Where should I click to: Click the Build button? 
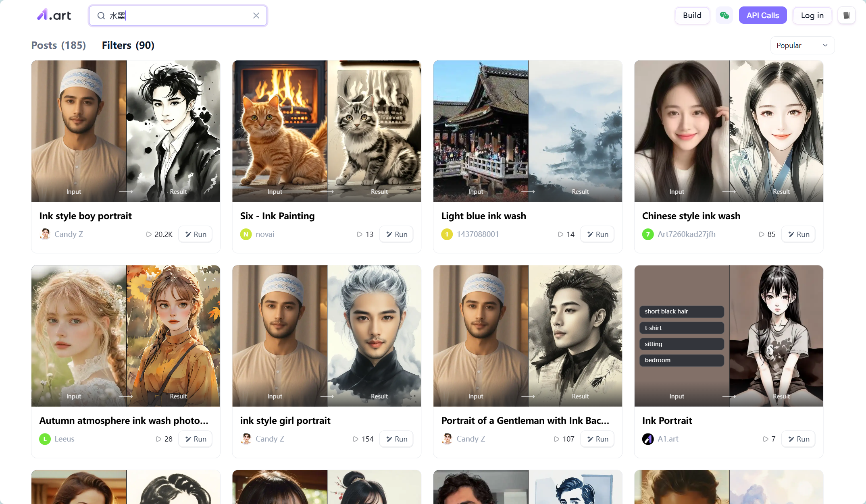point(692,15)
